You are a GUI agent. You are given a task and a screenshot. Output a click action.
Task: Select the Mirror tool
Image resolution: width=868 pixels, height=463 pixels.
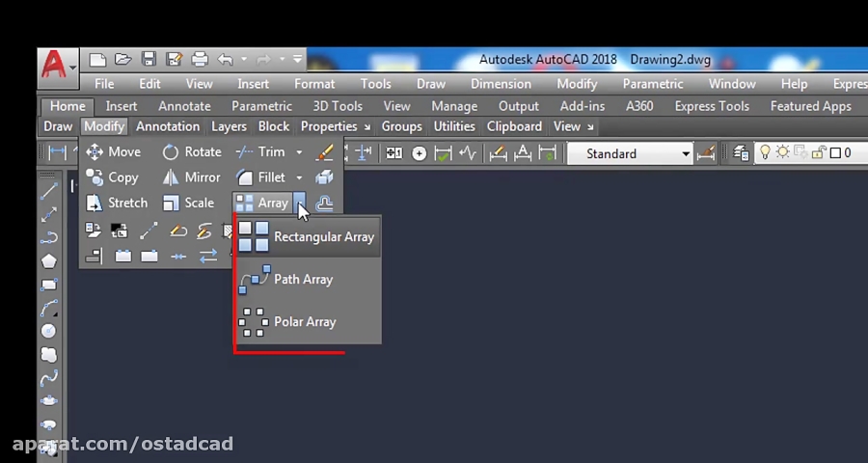click(x=192, y=177)
